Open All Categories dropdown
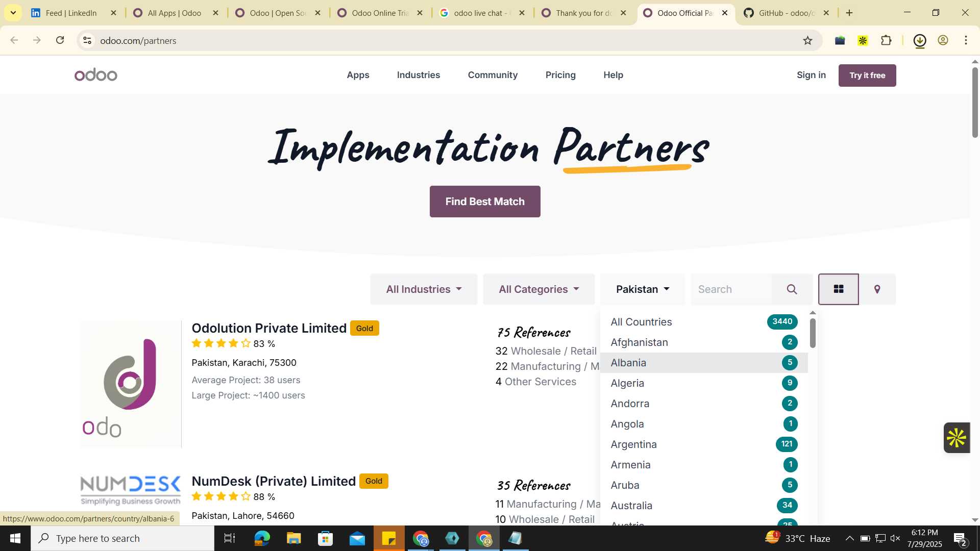This screenshot has width=980, height=551. click(x=539, y=289)
